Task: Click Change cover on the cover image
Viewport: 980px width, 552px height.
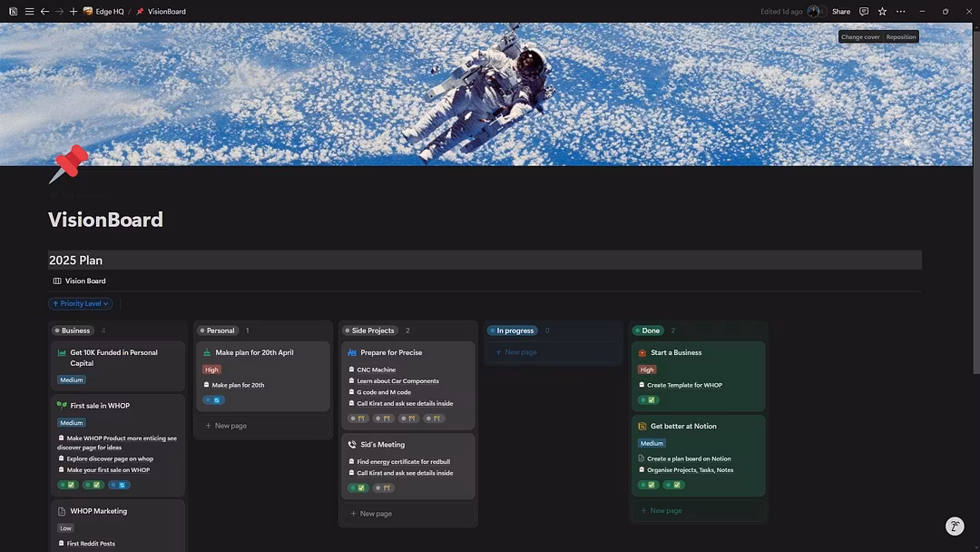Action: tap(859, 37)
